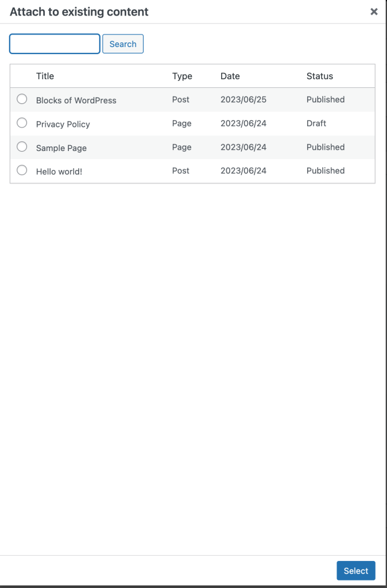387x588 pixels.
Task: Click the Privacy Policy row title
Action: [64, 124]
